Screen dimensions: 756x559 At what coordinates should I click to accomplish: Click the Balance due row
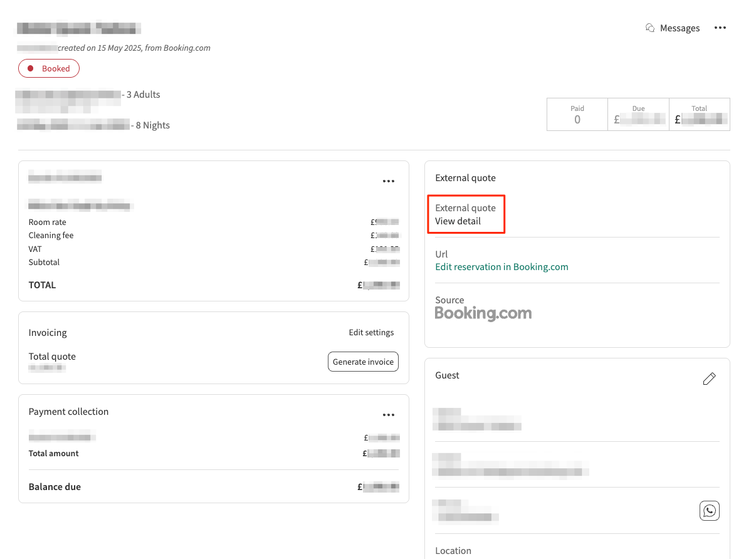click(55, 487)
